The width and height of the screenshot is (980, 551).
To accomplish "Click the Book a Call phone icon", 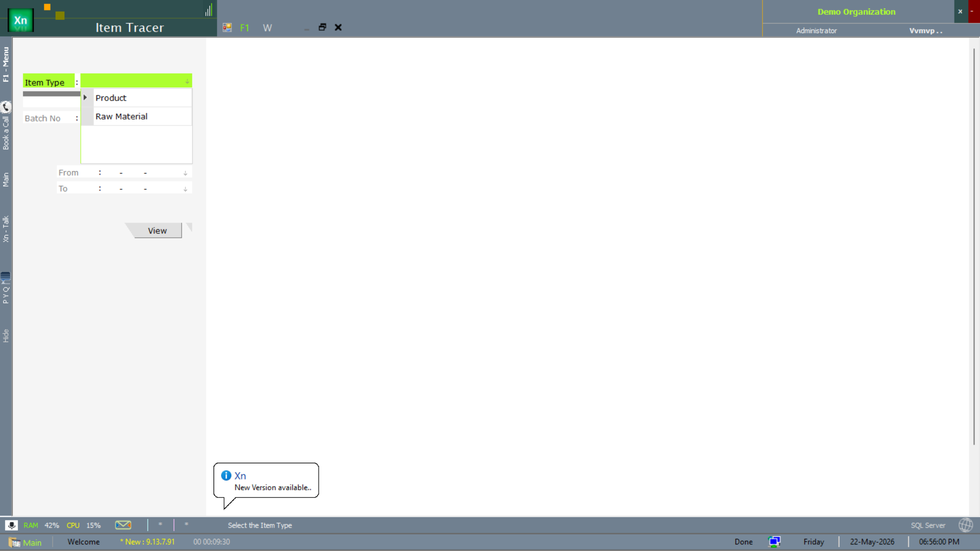I will click(6, 107).
